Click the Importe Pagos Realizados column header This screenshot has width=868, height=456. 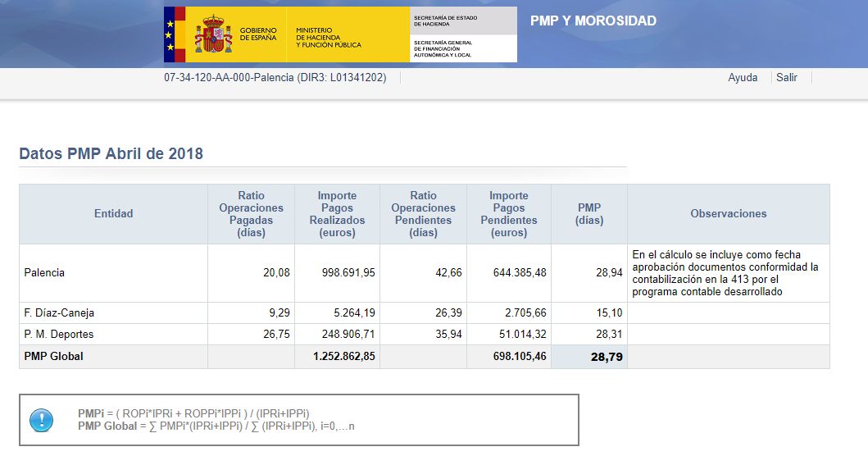[337, 214]
